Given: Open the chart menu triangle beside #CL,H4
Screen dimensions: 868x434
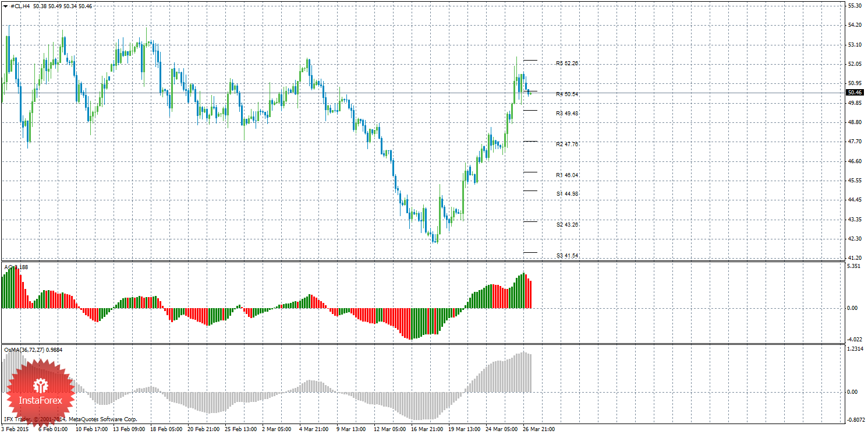Looking at the screenshot, I should (x=6, y=6).
